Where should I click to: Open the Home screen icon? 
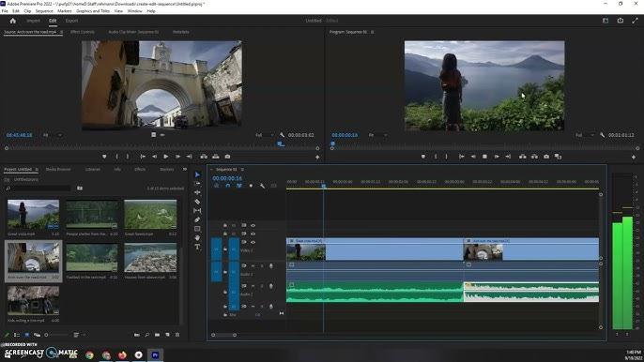point(13,21)
